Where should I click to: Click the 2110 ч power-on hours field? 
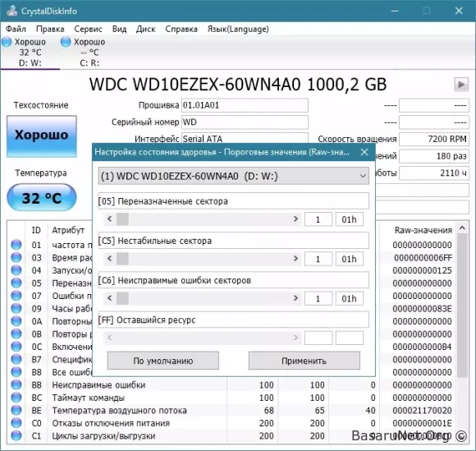pyautogui.click(x=434, y=173)
